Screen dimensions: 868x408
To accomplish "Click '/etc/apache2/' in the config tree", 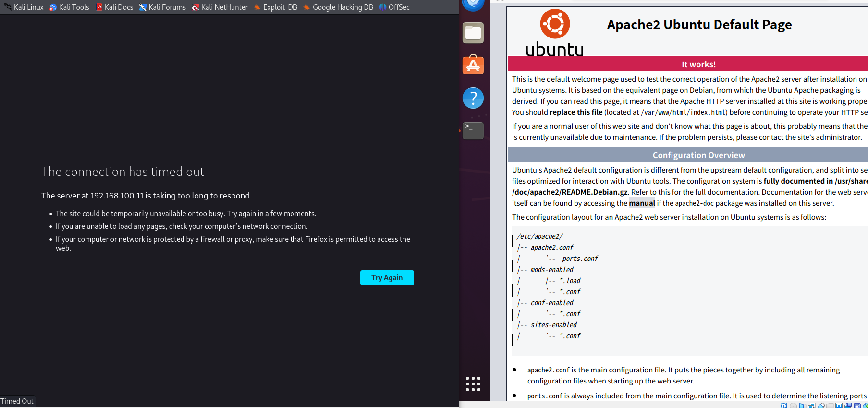I will tap(540, 236).
